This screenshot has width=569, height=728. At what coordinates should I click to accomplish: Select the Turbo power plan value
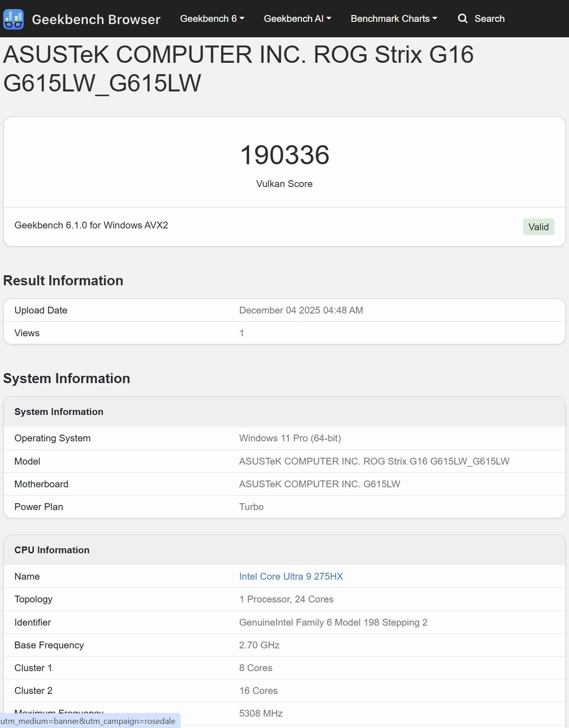coord(252,507)
